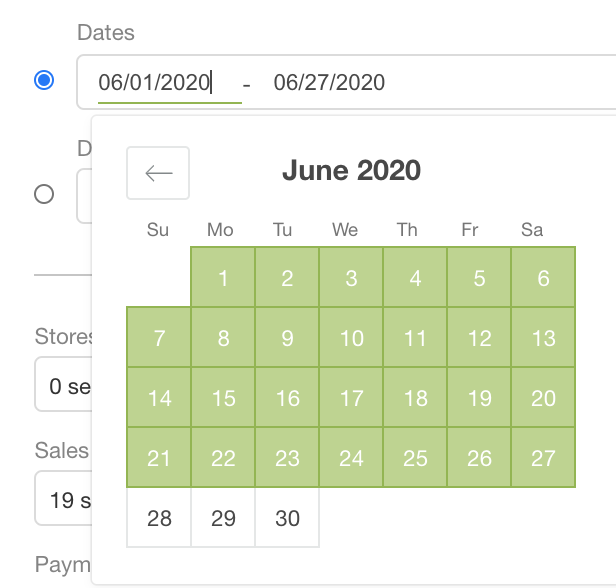The image size is (616, 588).
Task: Select June 10 in the calendar
Action: point(351,337)
